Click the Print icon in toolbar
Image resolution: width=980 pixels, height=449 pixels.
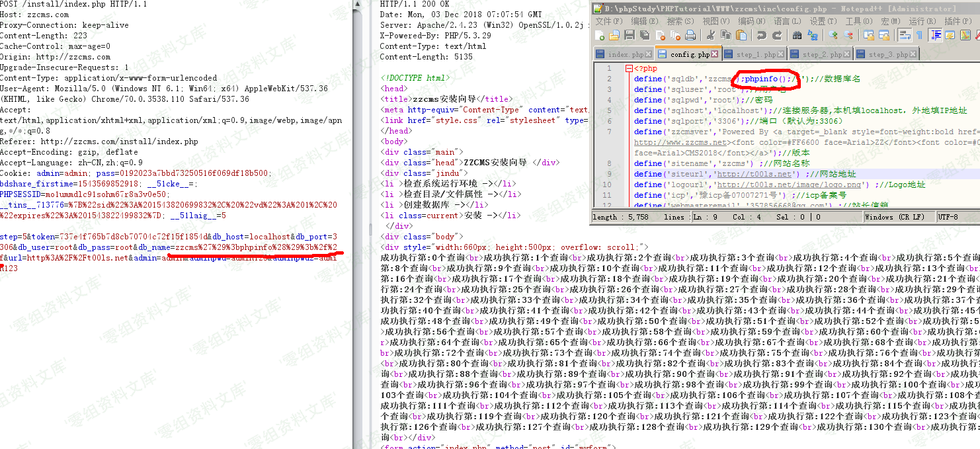click(690, 35)
